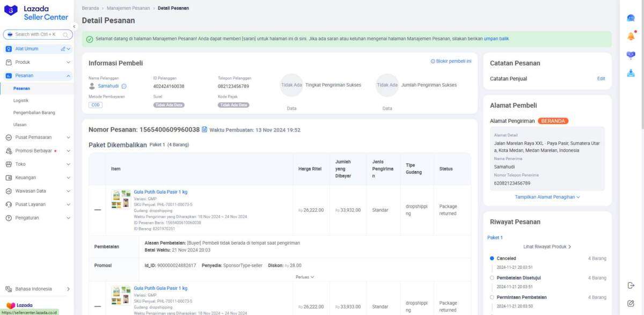
Task: Click the Lazada logo at sidebar bottom
Action: (19, 305)
